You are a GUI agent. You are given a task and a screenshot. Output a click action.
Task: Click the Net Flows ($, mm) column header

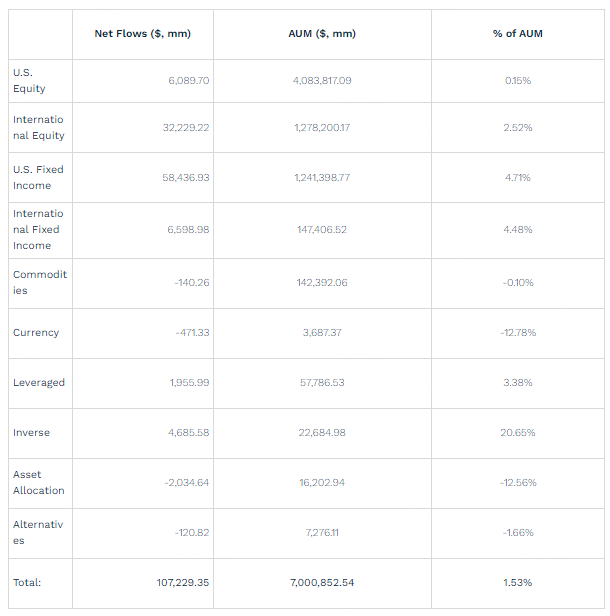point(142,34)
